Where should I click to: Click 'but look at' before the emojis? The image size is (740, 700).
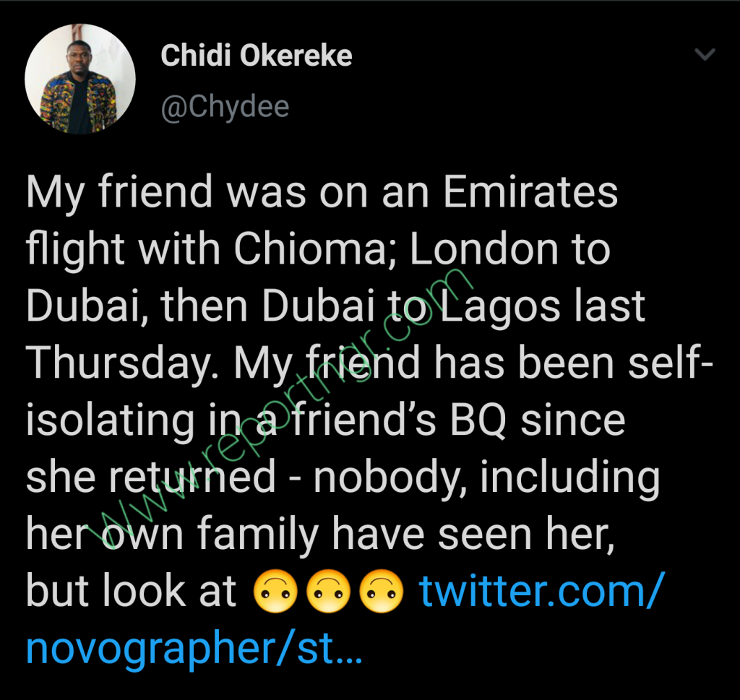tap(131, 590)
